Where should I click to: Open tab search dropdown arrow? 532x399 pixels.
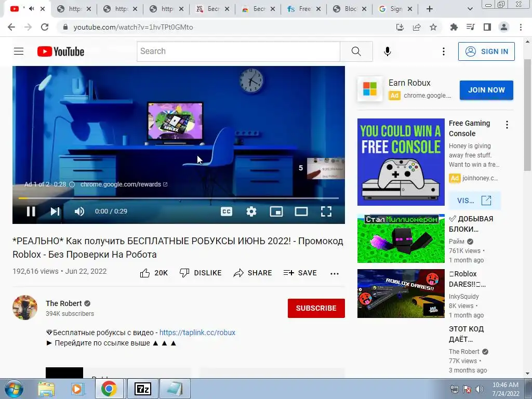coord(470,9)
